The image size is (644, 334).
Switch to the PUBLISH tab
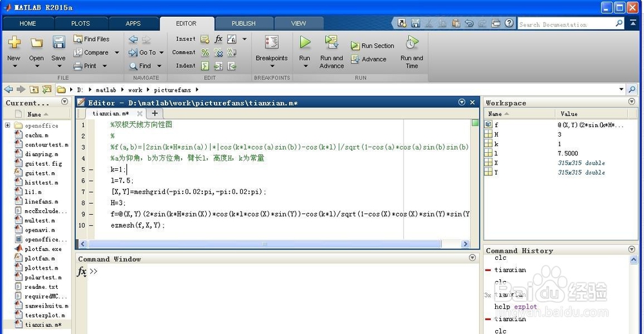click(x=243, y=23)
